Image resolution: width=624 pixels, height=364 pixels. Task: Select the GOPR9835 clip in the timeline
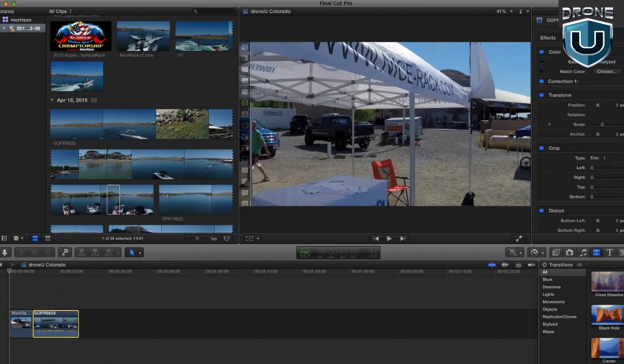click(56, 323)
